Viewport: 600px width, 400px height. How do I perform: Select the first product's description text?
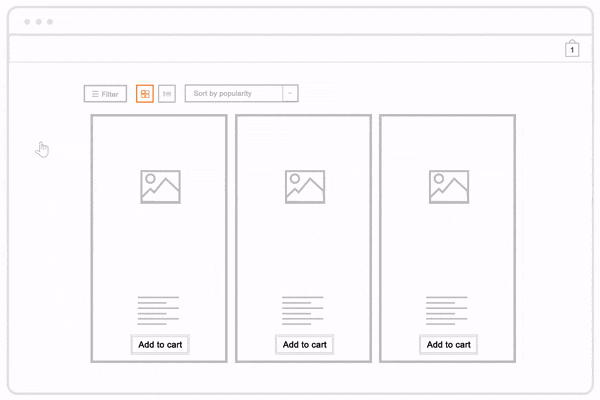[x=158, y=310]
